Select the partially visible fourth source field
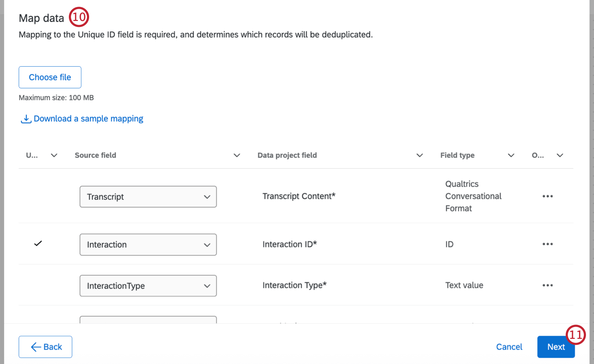 [148, 322]
